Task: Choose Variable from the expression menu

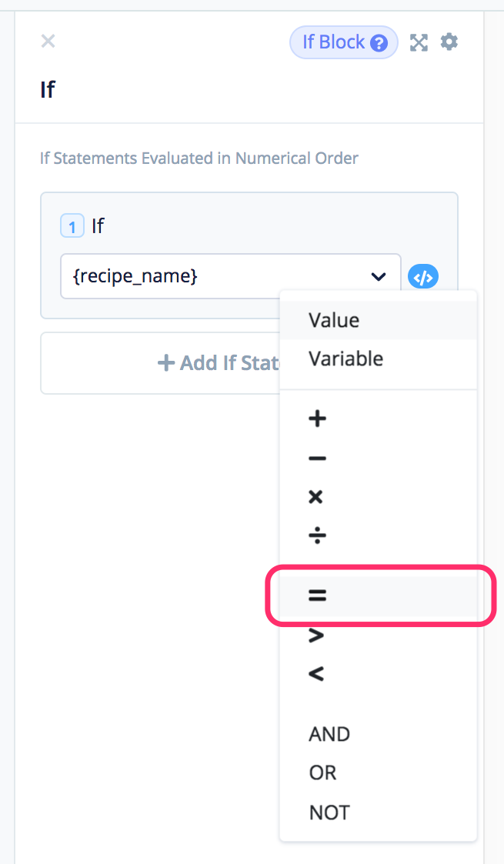Action: click(x=345, y=359)
